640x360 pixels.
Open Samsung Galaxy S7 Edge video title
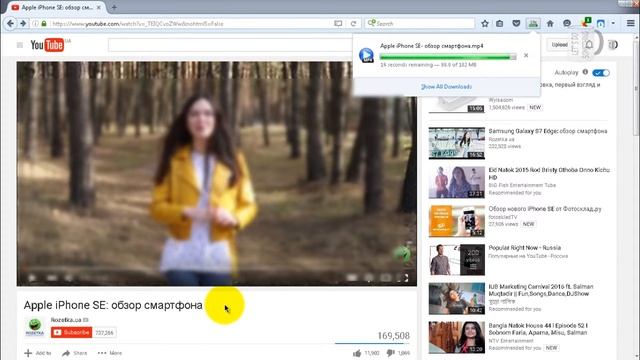pos(548,131)
